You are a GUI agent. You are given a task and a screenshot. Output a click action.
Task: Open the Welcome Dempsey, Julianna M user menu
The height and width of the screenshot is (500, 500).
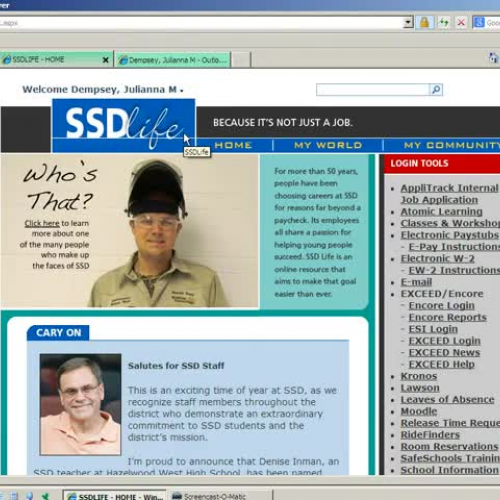(103, 89)
